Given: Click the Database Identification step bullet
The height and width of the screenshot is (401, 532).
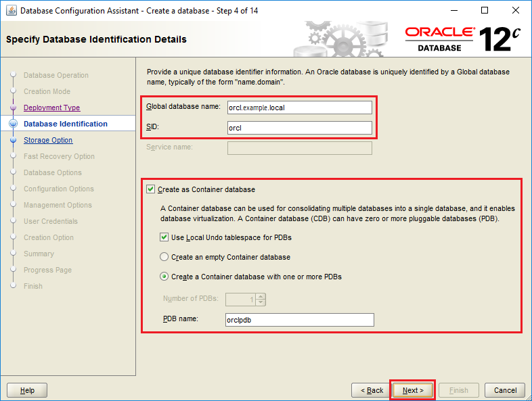Looking at the screenshot, I should [14, 124].
